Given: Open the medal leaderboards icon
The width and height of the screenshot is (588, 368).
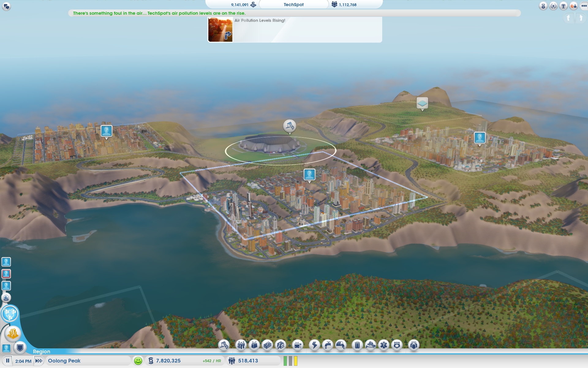Looking at the screenshot, I should [x=543, y=6].
